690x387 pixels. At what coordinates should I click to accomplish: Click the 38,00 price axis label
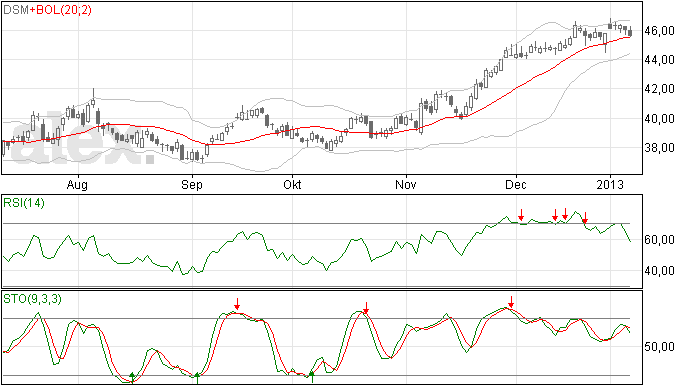pos(659,148)
